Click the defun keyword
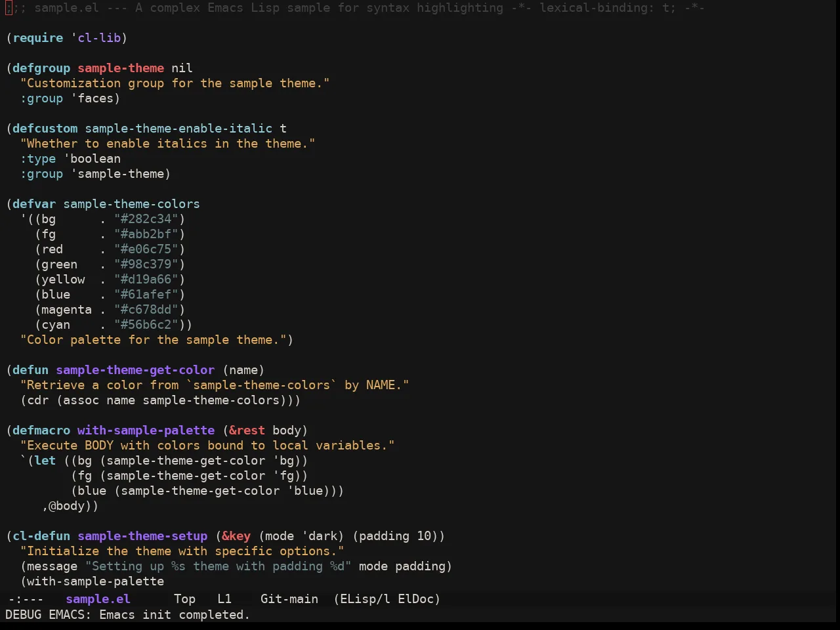This screenshot has width=840, height=630. 31,370
